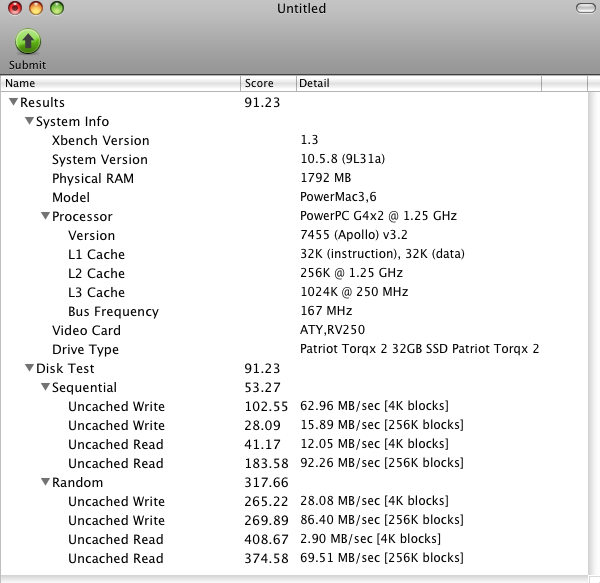Select the Drive Type row
600x583 pixels.
[x=294, y=349]
